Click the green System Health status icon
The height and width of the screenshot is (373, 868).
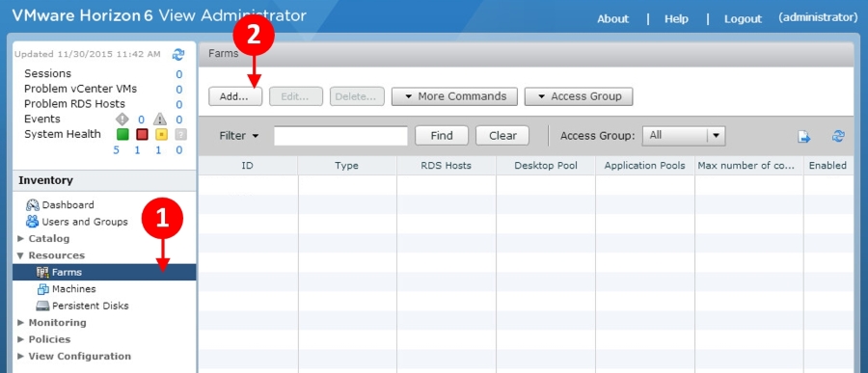coord(122,135)
